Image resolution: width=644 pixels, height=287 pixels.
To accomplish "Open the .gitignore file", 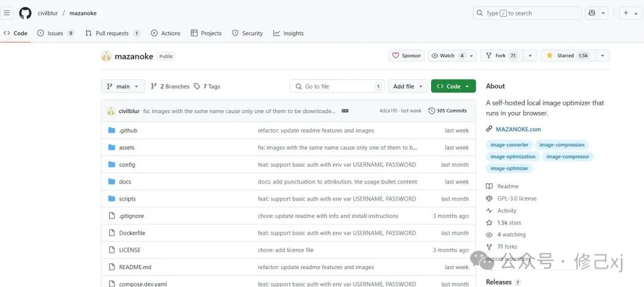I will pos(131,216).
